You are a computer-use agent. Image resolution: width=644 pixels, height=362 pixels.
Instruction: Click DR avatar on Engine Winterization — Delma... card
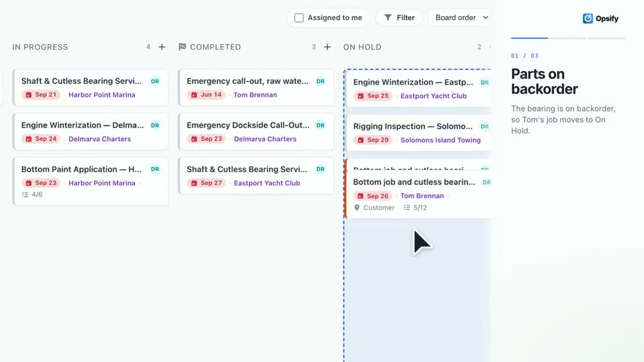pos(155,125)
